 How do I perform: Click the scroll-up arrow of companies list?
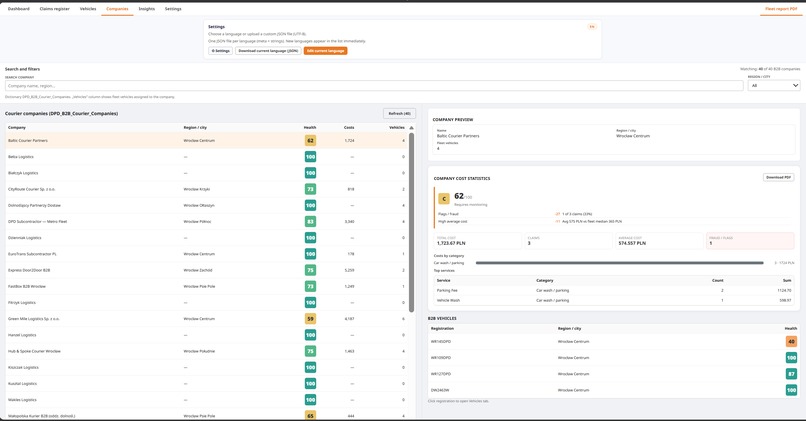click(x=411, y=127)
